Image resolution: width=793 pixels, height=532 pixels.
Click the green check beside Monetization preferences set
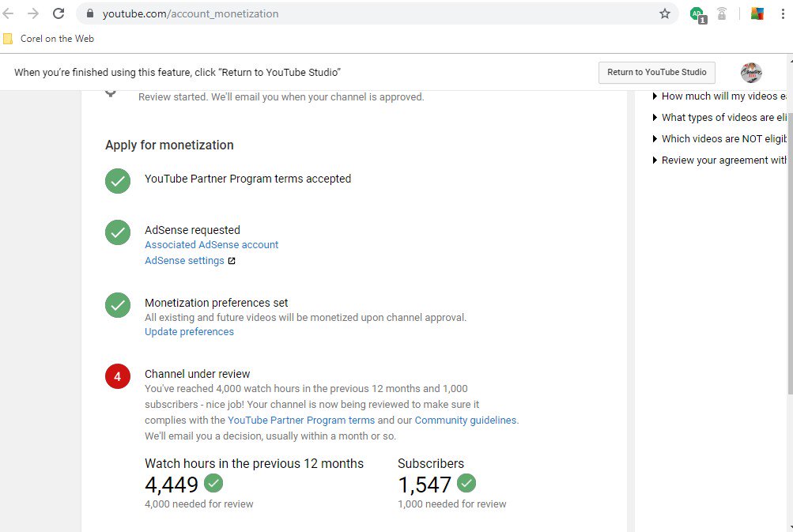[118, 305]
